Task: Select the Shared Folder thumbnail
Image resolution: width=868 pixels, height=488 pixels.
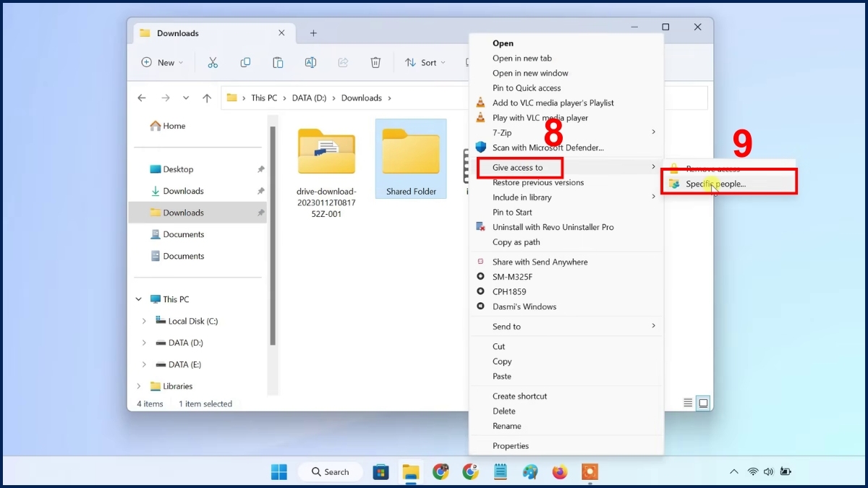Action: click(411, 158)
